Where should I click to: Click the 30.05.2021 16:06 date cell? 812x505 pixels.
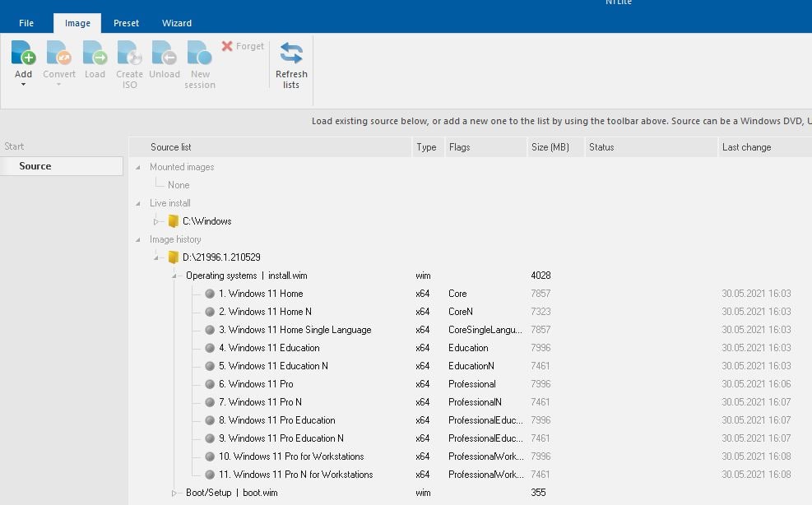pyautogui.click(x=756, y=384)
